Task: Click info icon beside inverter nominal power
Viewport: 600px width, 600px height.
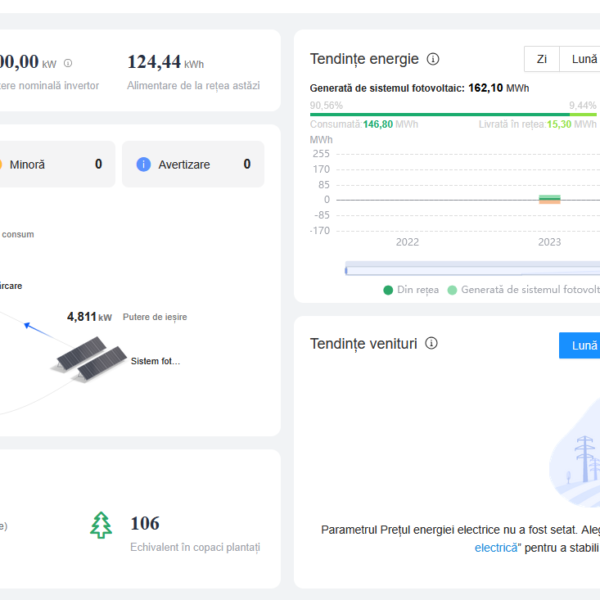Action: coord(68,63)
